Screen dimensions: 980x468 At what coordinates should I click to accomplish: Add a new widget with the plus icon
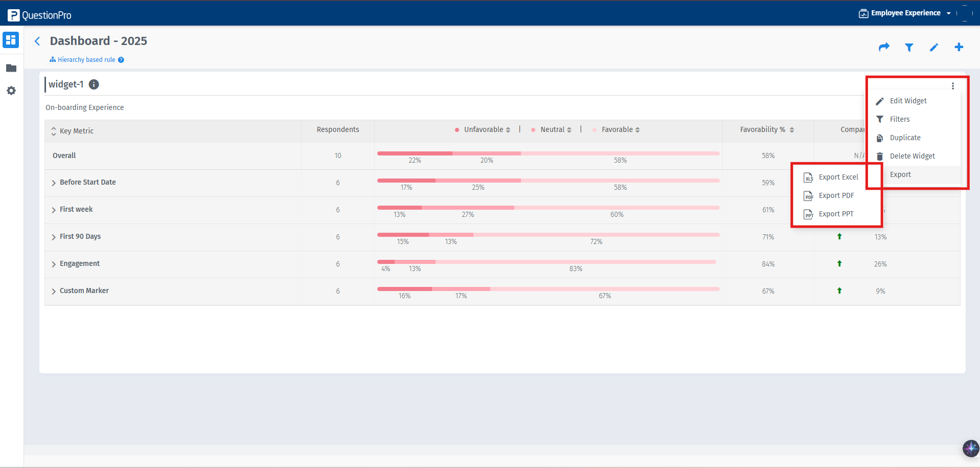click(x=959, y=47)
